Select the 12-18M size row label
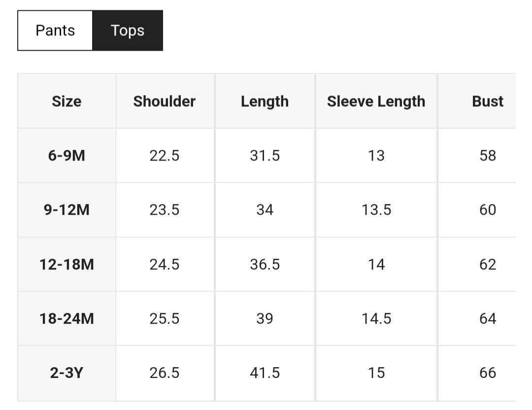The image size is (532, 410). tap(66, 265)
